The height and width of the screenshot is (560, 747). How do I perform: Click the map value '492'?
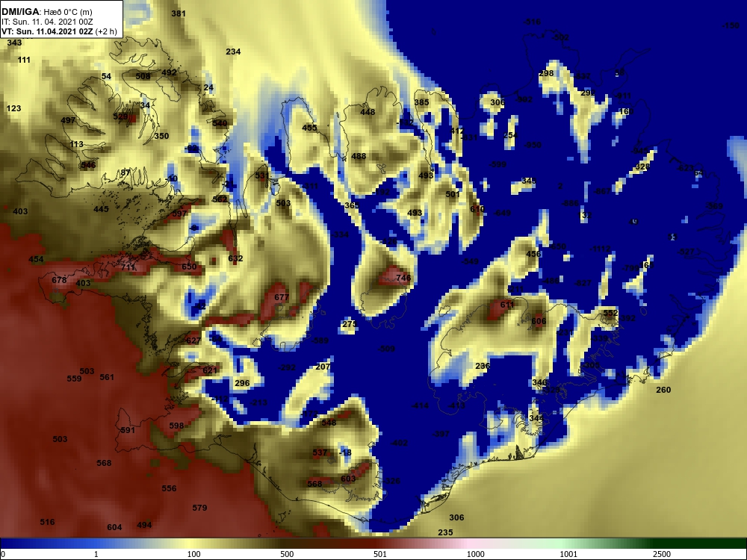[x=169, y=72]
